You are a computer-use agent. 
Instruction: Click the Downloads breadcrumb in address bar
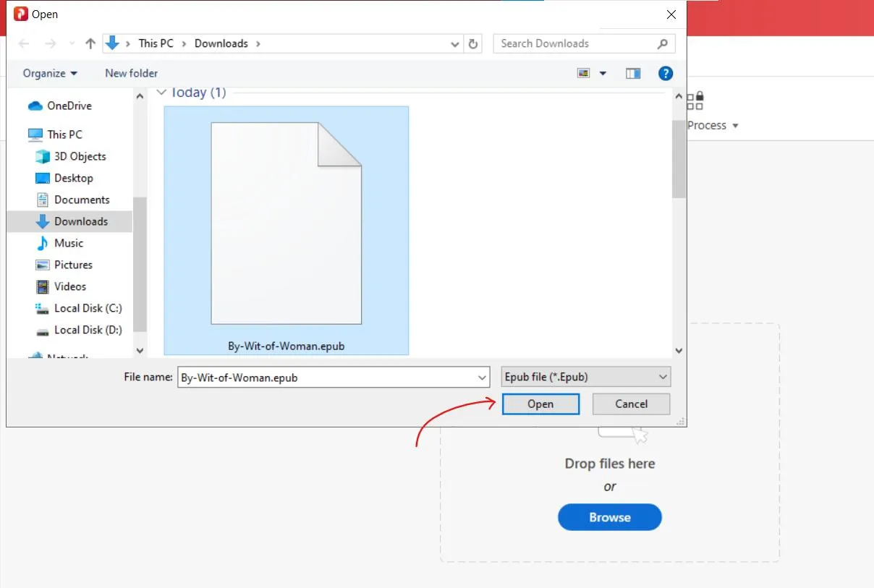[221, 43]
